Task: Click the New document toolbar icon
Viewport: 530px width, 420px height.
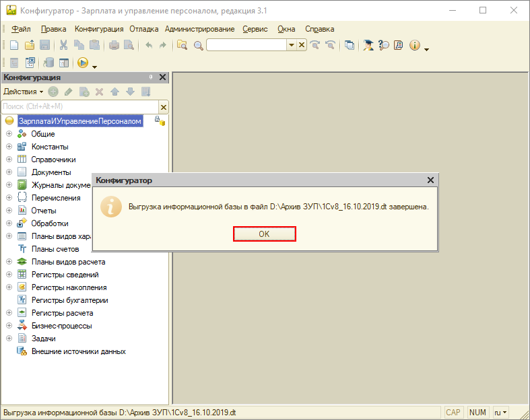Action: (13, 45)
